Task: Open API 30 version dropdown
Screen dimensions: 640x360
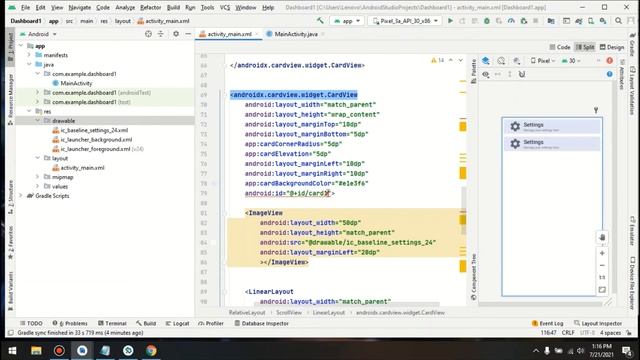Action: coord(571,61)
